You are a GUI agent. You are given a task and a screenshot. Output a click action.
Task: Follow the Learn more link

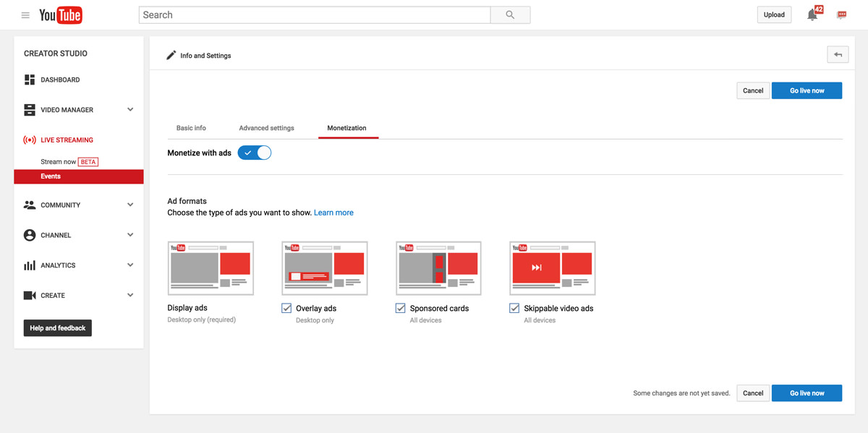(x=333, y=213)
